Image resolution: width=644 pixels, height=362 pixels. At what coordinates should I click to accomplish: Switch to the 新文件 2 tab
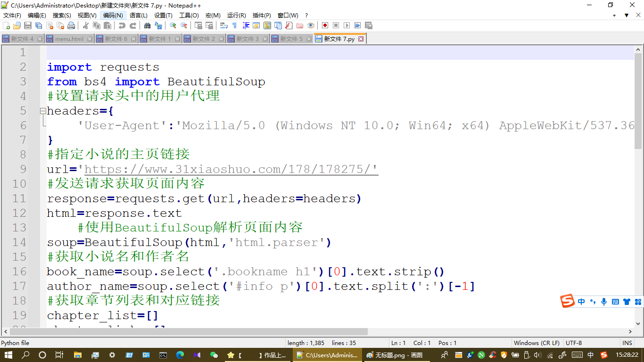[204, 39]
